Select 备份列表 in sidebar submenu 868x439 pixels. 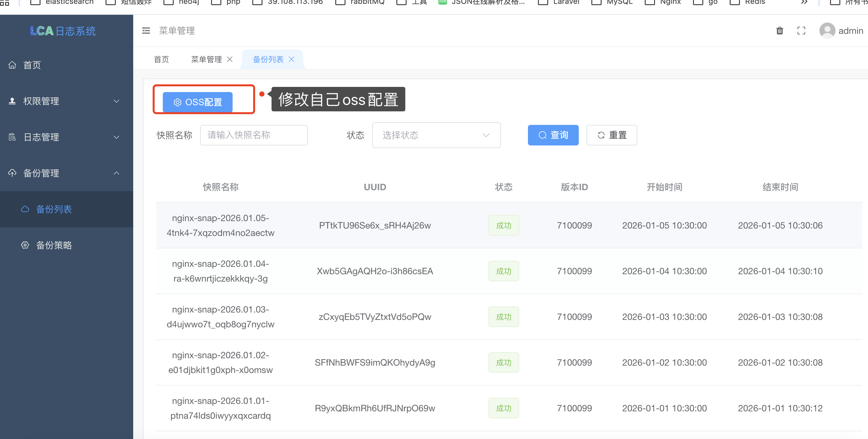click(54, 209)
